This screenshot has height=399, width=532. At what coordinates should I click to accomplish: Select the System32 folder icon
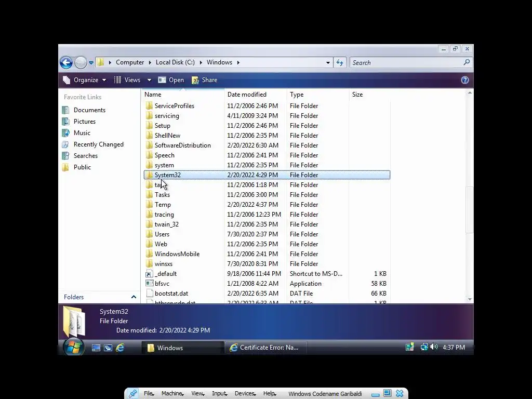149,175
